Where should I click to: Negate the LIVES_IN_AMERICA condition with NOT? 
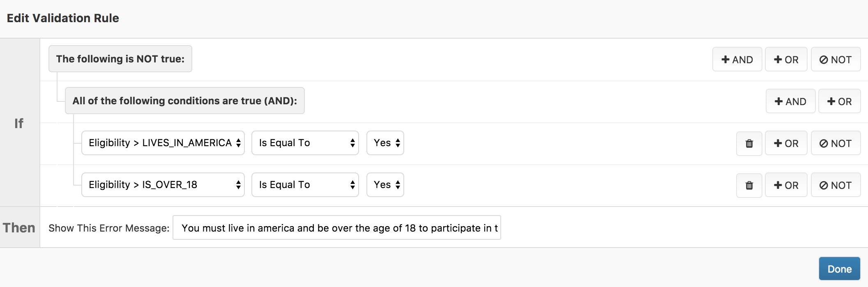(x=835, y=143)
